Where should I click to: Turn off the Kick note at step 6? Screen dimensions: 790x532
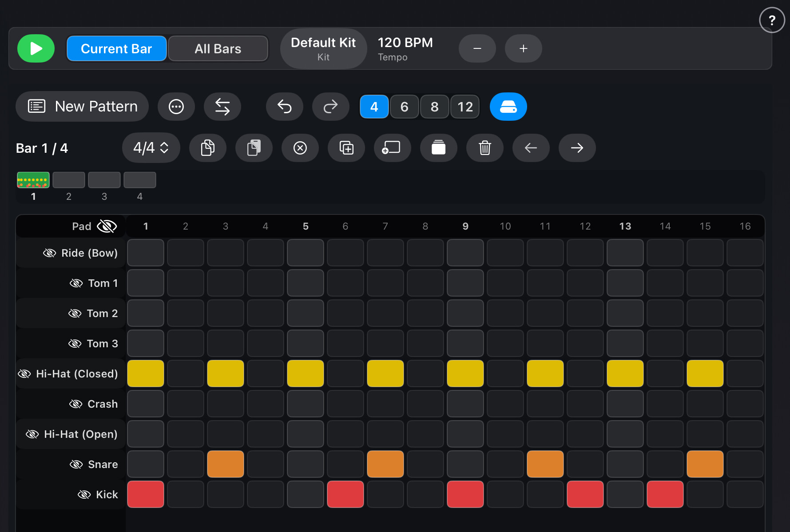(345, 494)
